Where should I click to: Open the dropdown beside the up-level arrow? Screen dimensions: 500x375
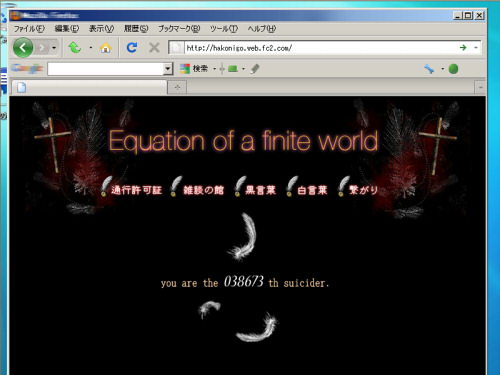coord(91,48)
